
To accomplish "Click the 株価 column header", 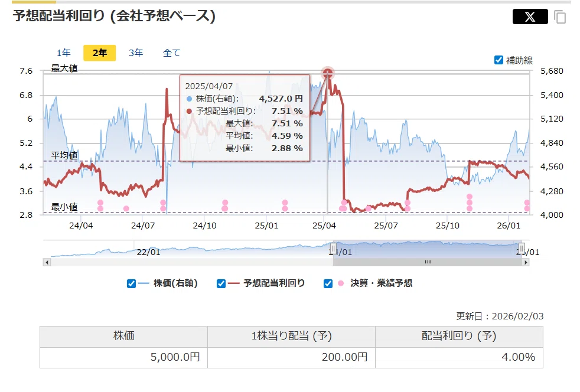I will click(x=123, y=337).
